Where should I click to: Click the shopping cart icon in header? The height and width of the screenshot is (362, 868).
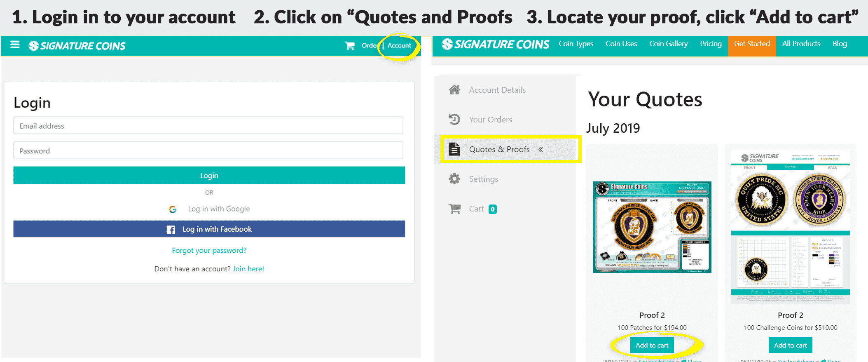pos(350,45)
